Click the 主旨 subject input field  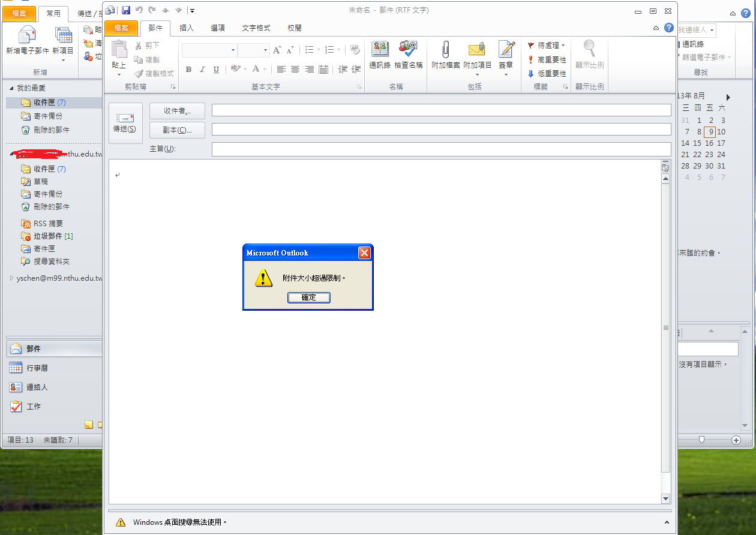click(441, 149)
